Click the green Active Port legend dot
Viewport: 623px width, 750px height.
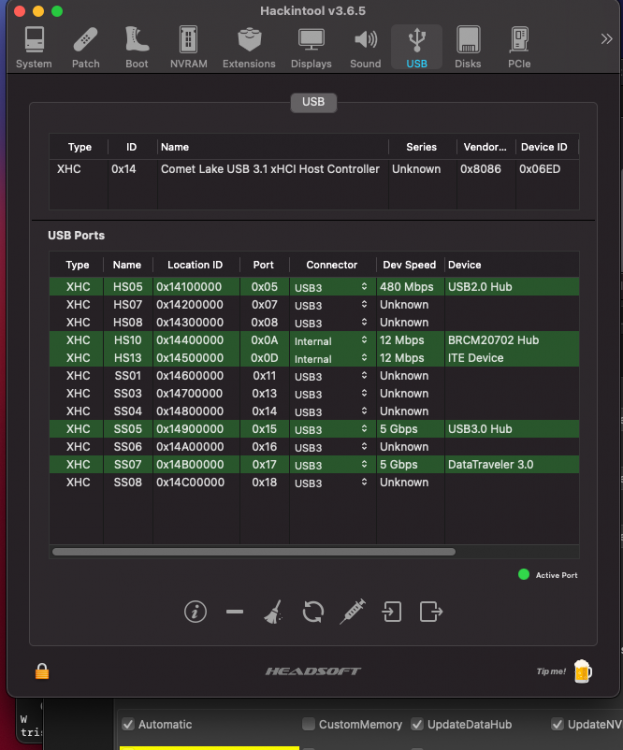click(523, 574)
